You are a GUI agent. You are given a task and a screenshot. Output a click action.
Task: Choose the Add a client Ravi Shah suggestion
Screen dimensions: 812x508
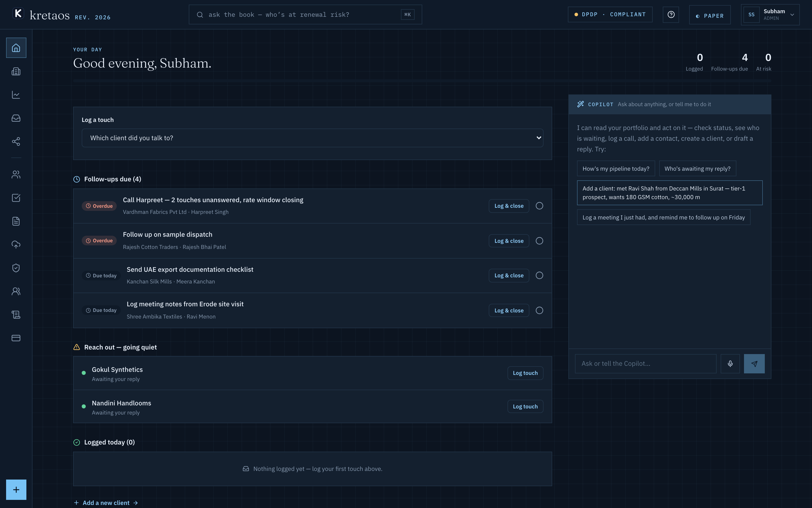669,193
